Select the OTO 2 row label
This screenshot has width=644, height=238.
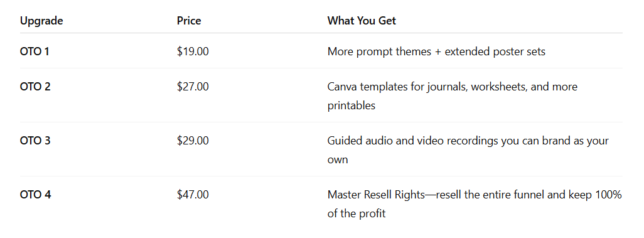35,87
